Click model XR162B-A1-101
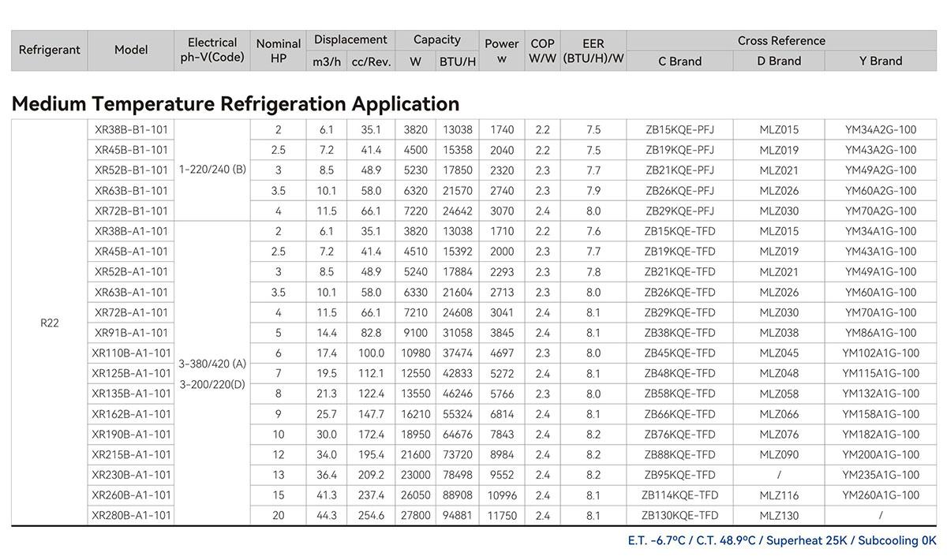Screen dimensions: 947x560 click(x=131, y=414)
